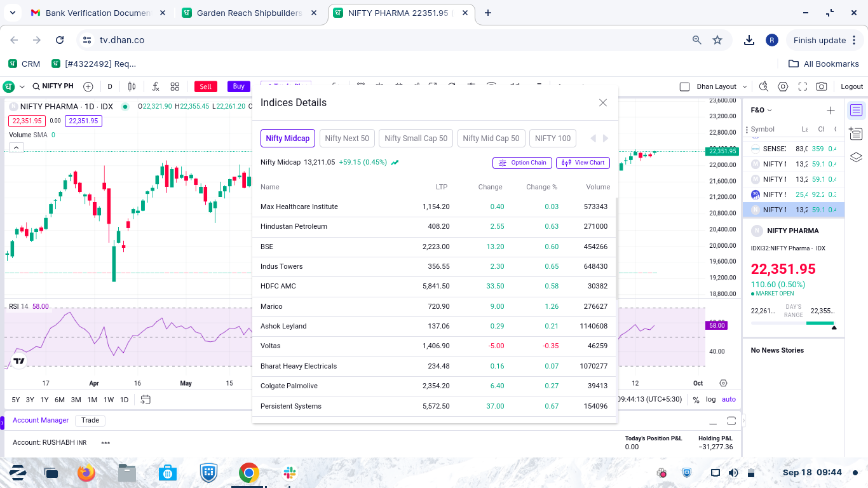Click the Option Chain button
The height and width of the screenshot is (488, 868).
point(522,163)
